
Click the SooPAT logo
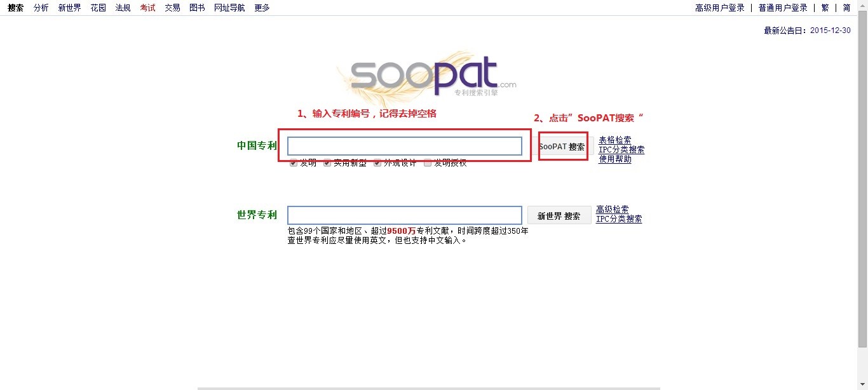(426, 77)
